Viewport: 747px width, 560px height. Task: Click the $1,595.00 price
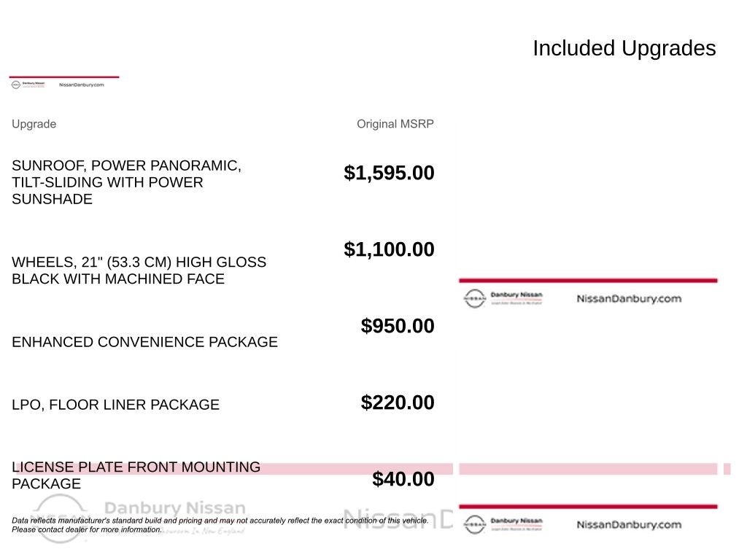(x=389, y=173)
